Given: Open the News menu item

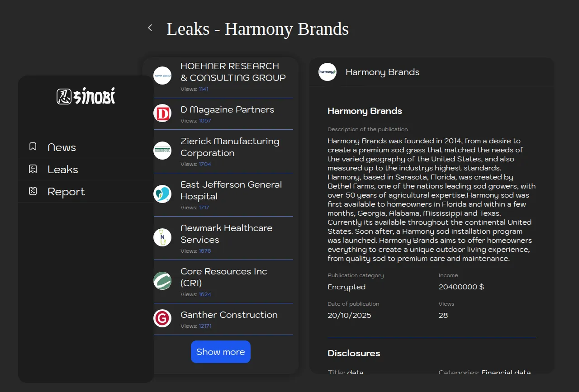Looking at the screenshot, I should coord(62,147).
